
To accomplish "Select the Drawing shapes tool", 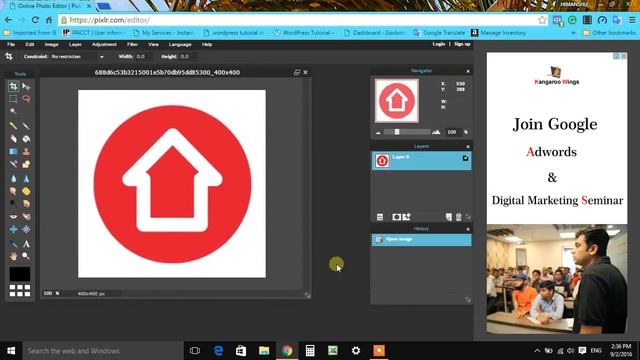I will pos(26,164).
